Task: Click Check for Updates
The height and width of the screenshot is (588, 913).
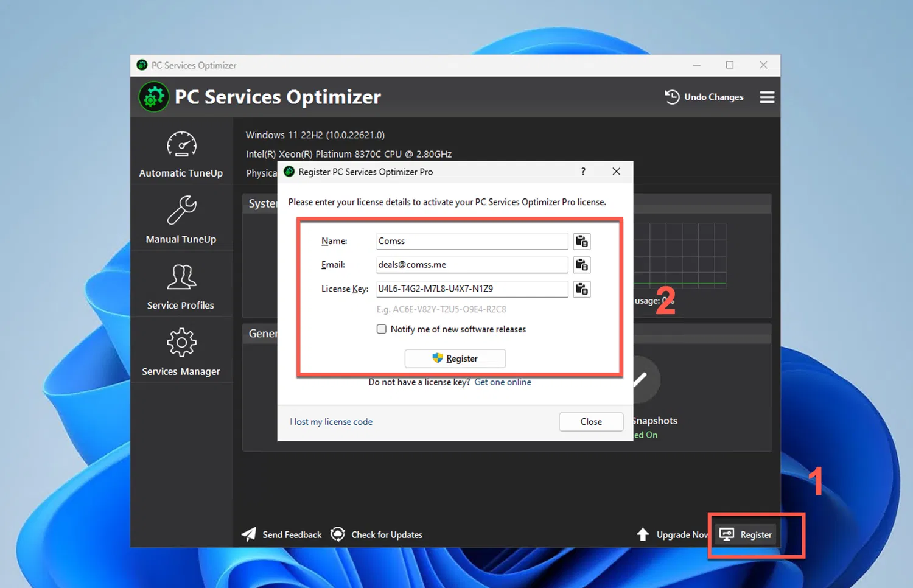Action: click(376, 534)
